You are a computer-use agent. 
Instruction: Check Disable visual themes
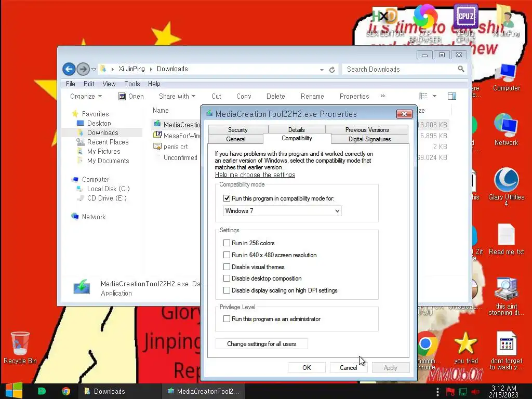(x=227, y=267)
